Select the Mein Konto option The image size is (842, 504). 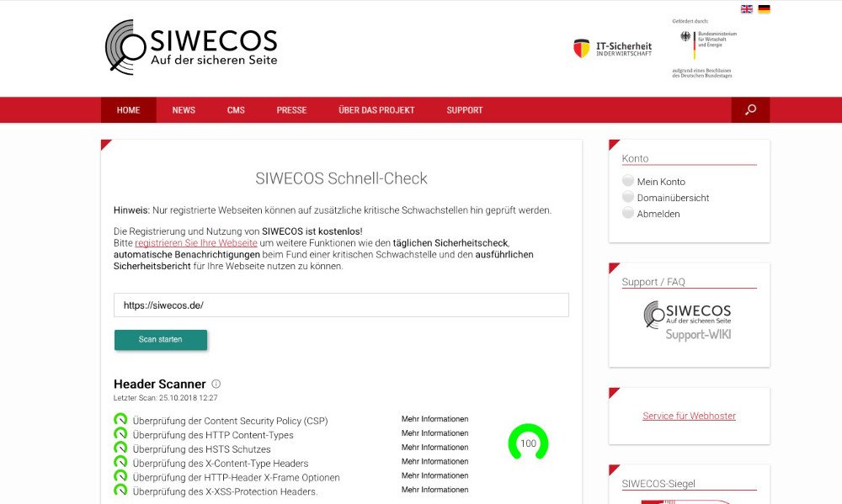660,182
